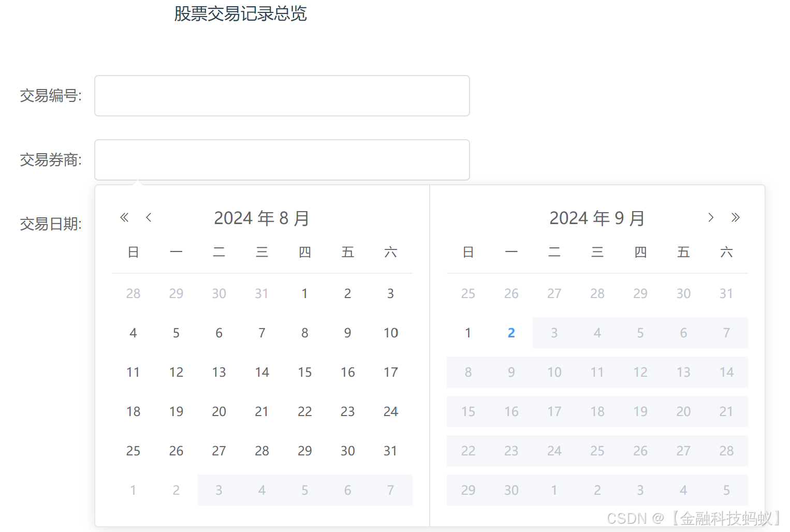The width and height of the screenshot is (790, 532).
Task: Click the 交易券商 label
Action: tap(51, 160)
